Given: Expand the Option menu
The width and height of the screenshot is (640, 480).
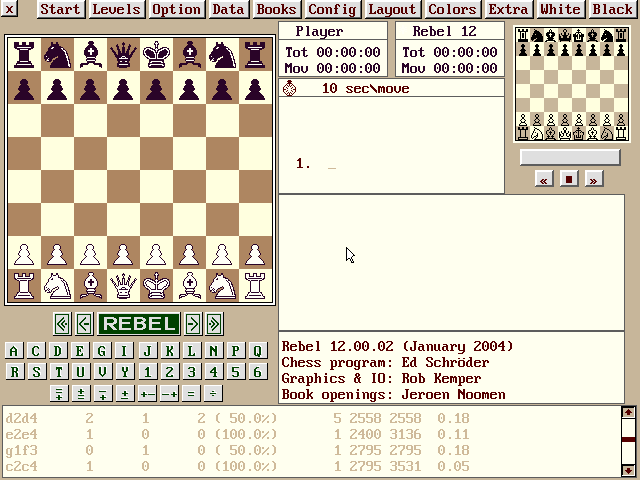Looking at the screenshot, I should [x=176, y=10].
